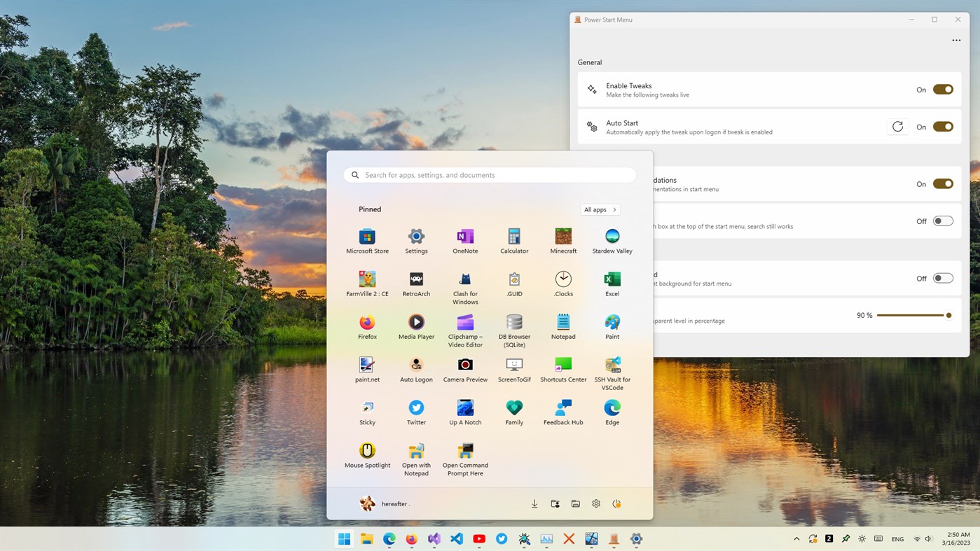980x551 pixels.
Task: Click the Settings gear in start menu footer
Action: click(595, 503)
